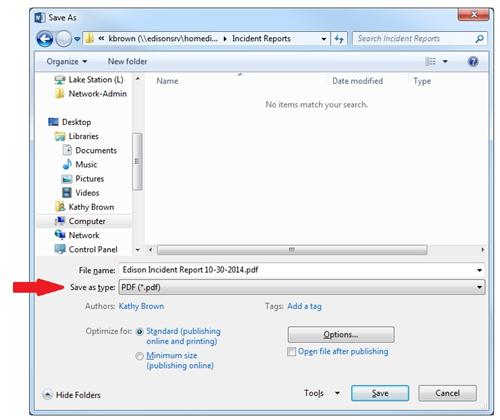The image size is (500, 420).
Task: Click the Save button
Action: click(380, 393)
